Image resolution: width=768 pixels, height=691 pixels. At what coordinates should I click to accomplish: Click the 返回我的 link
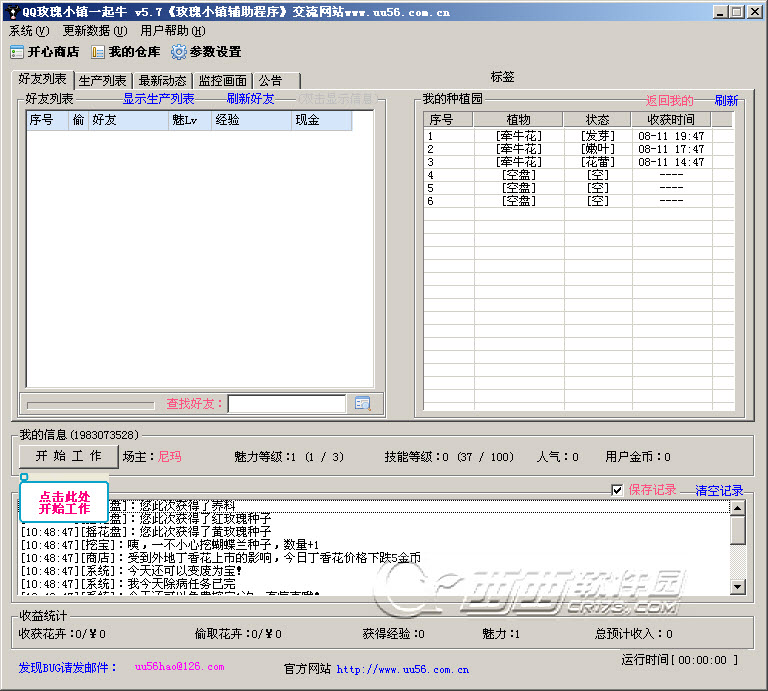[x=670, y=100]
